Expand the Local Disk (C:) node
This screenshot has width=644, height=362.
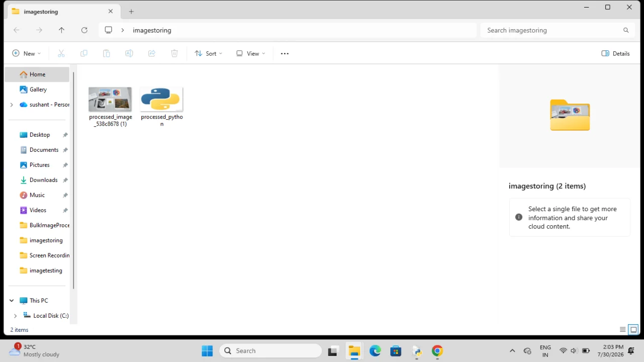(x=15, y=316)
